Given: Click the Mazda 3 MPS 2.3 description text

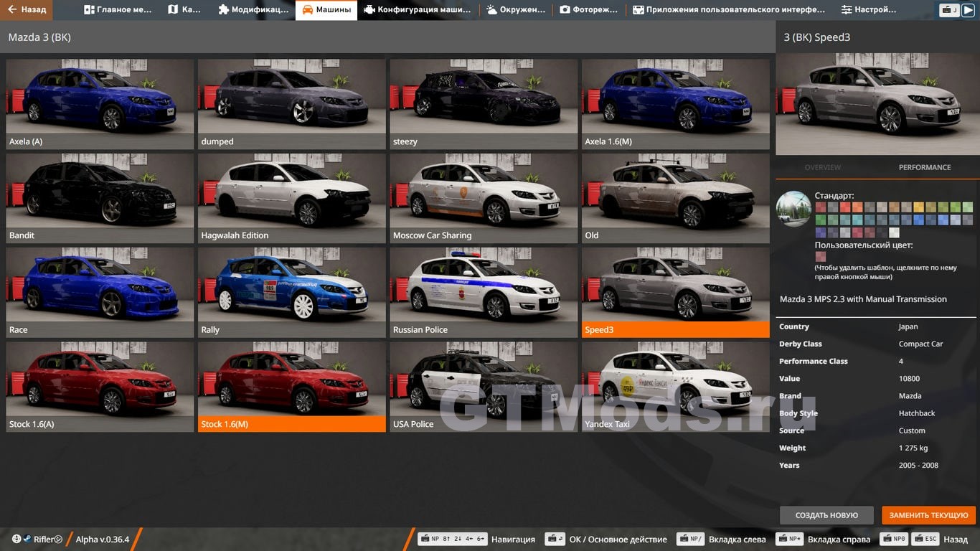Looking at the screenshot, I should coord(863,299).
